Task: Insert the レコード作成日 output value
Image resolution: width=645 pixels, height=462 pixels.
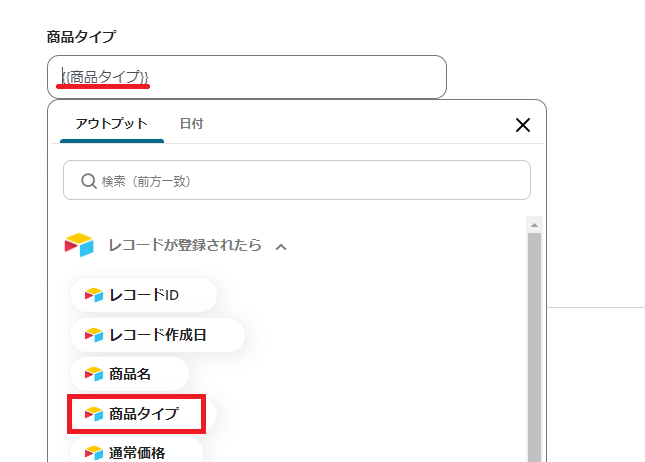Action: point(158,335)
